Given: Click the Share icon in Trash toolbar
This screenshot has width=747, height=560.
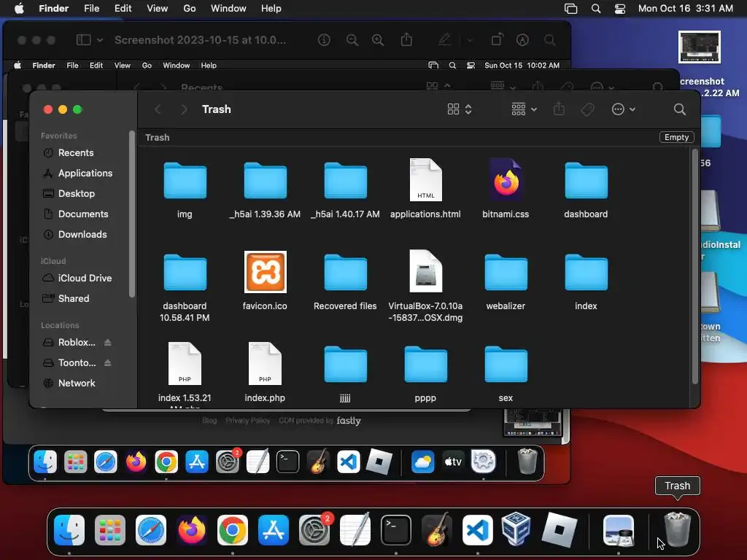Looking at the screenshot, I should [559, 109].
